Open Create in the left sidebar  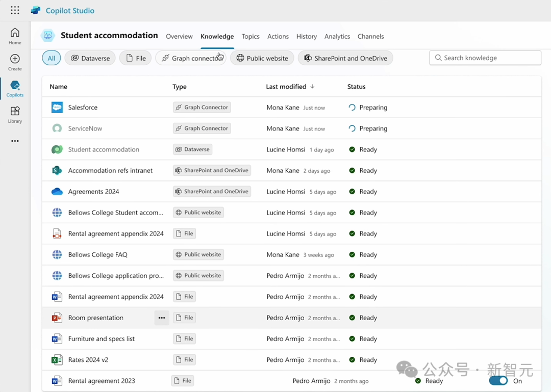tap(15, 62)
